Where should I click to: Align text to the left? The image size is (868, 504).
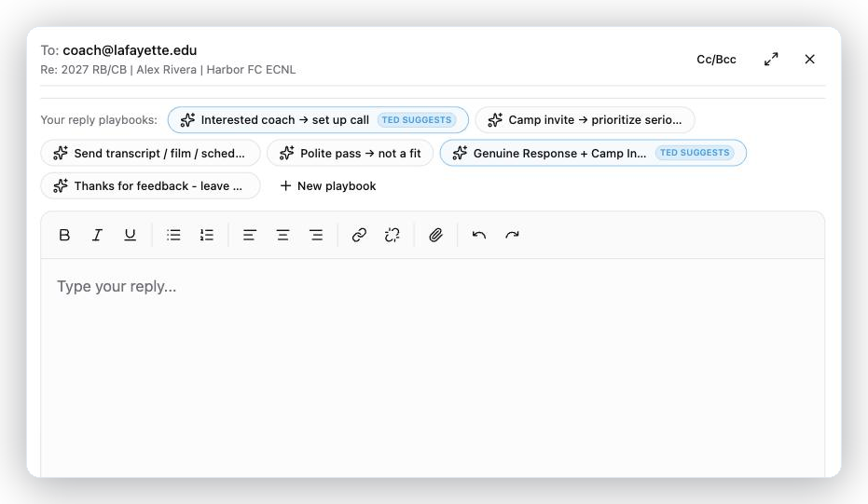(250, 235)
